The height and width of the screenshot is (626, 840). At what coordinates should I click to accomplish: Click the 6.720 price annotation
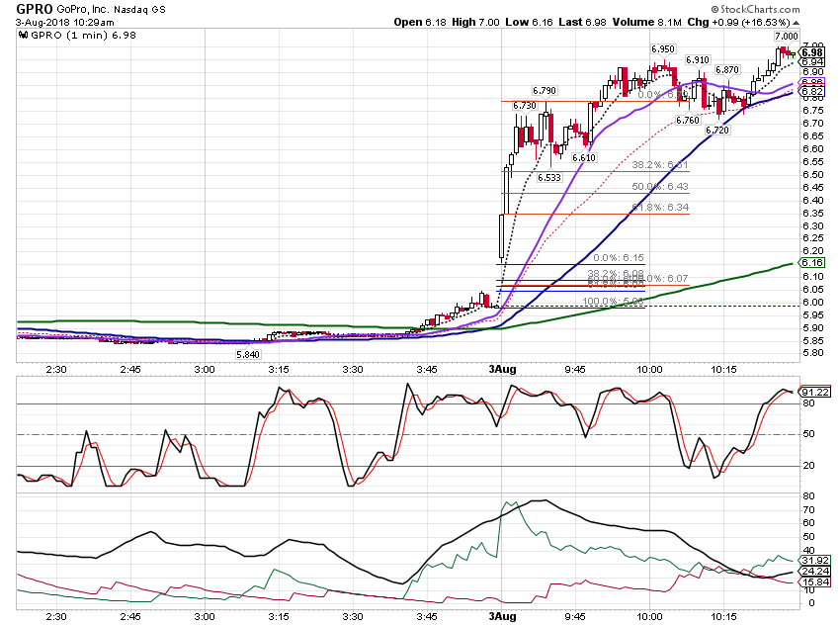coord(717,131)
